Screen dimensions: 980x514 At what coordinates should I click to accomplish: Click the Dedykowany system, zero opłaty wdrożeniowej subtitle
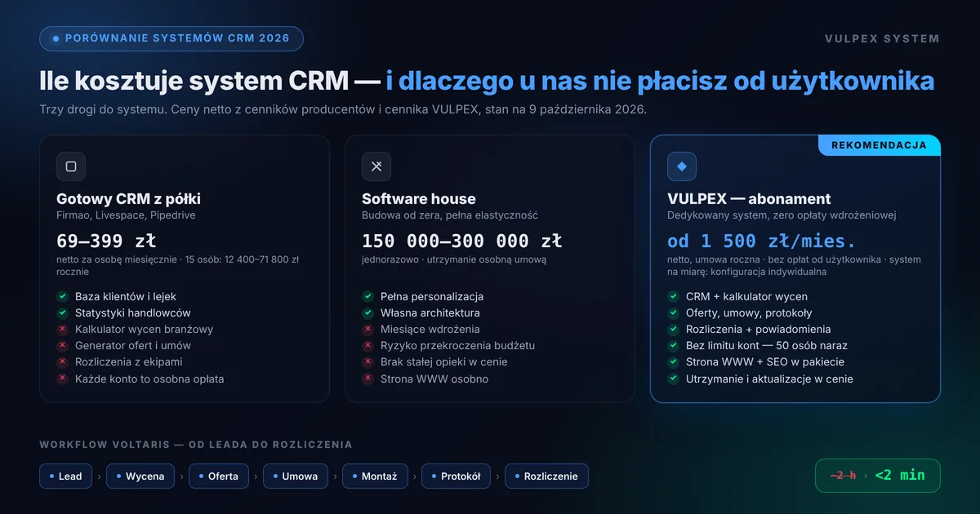coord(782,215)
